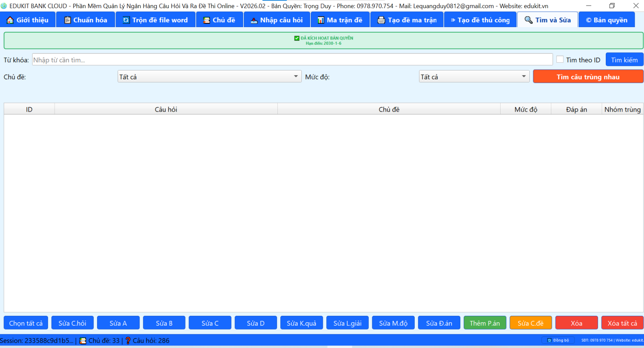Screen dimensions: 644x348
Task: Switch to Tạo đề thủ công tab
Action: pos(480,20)
